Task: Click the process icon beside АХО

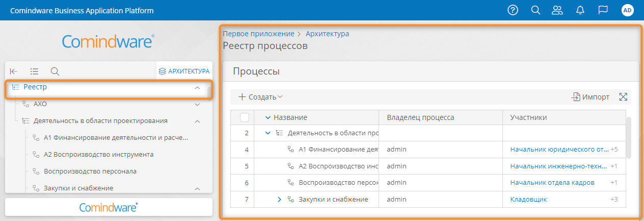Action: tap(25, 104)
